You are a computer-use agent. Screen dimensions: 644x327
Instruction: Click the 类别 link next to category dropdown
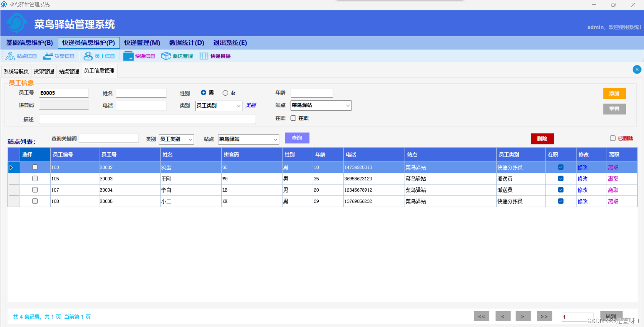(251, 105)
